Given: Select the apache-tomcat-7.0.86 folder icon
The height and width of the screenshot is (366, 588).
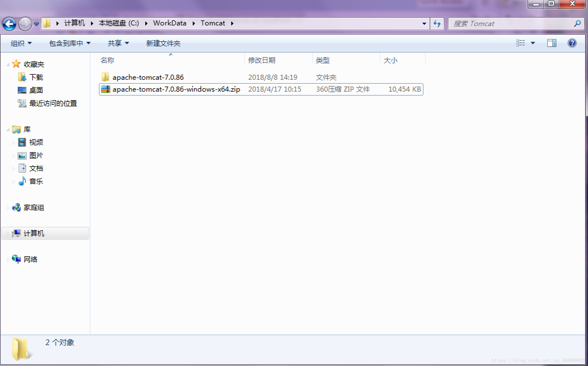Looking at the screenshot, I should tap(105, 77).
